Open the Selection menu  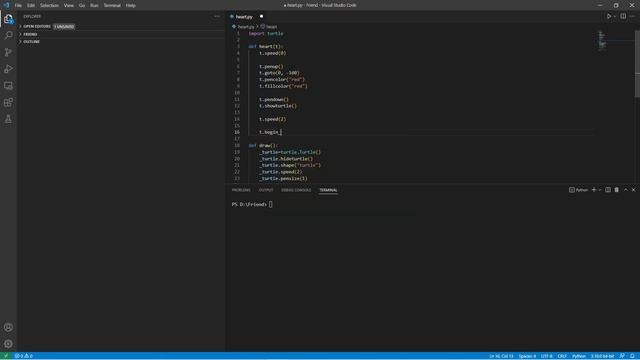pyautogui.click(x=49, y=5)
